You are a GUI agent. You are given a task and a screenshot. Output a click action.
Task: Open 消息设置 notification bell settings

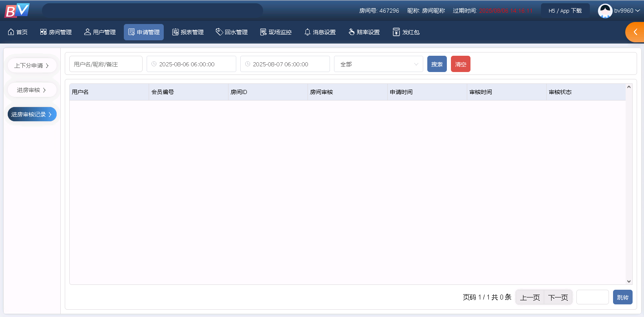(x=320, y=32)
